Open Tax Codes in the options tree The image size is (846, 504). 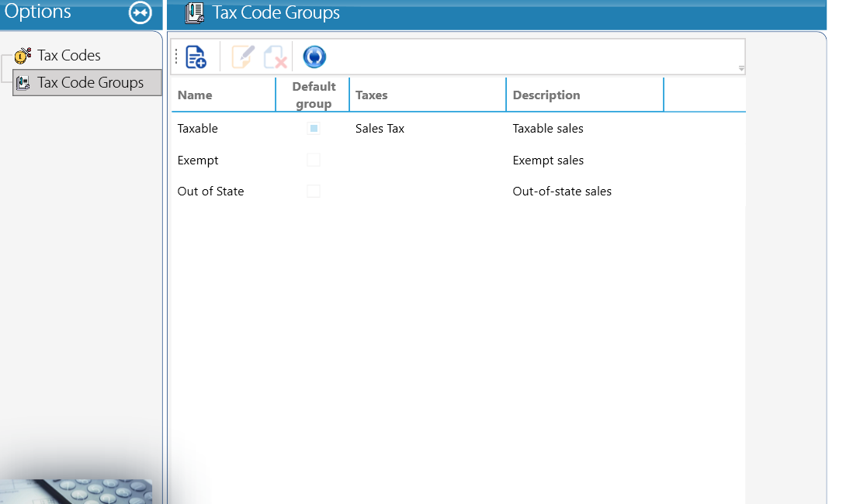coord(68,55)
